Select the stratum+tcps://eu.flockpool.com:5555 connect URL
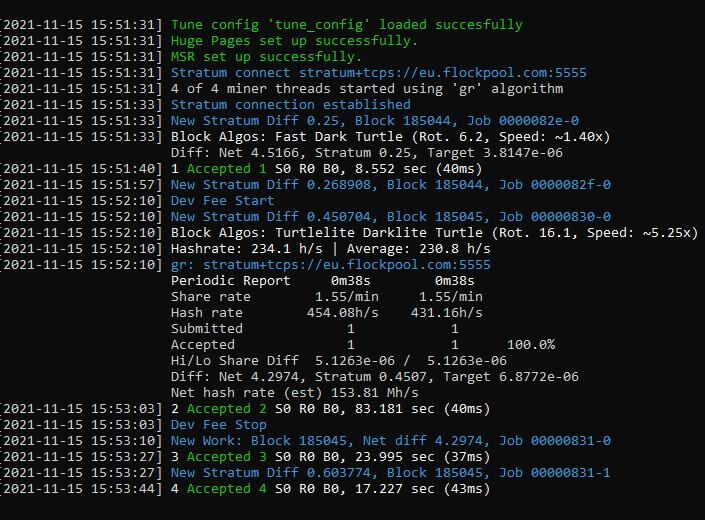Viewport: 705px width, 520px height. [x=443, y=73]
